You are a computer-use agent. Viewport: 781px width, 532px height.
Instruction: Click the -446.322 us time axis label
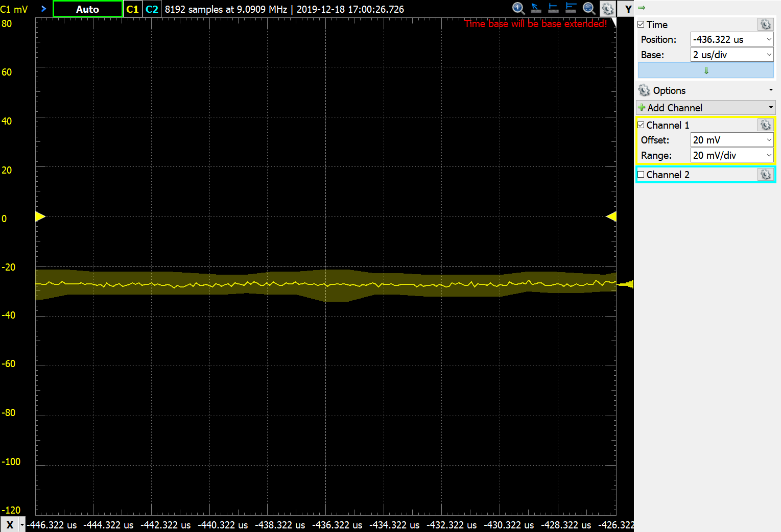52,525
